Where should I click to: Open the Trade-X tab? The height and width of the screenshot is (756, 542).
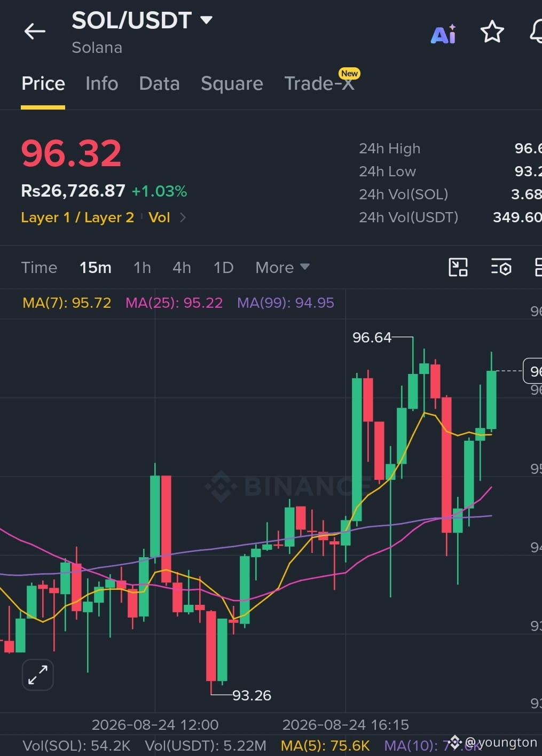point(319,84)
